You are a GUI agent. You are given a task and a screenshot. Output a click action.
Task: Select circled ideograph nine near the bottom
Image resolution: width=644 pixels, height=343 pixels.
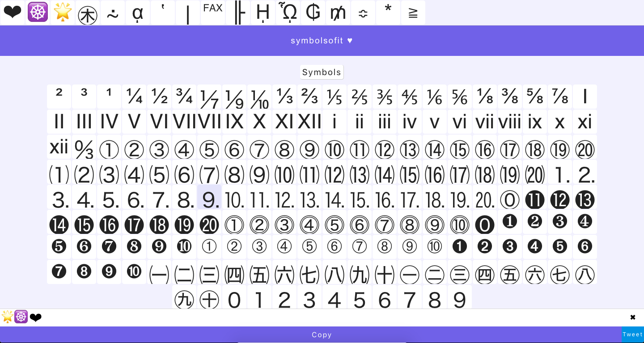pyautogui.click(x=184, y=300)
